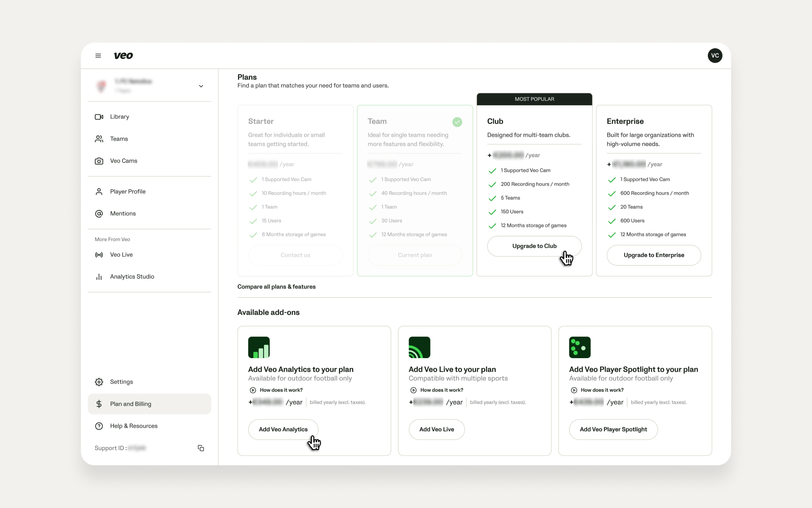Click checkmark beside '200 Recording hours / month'

pos(492,185)
